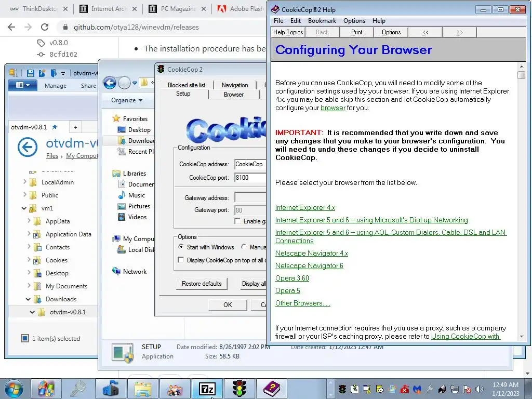532x399 pixels.
Task: Open the 7-Zip taskbar button
Action: [207, 389]
